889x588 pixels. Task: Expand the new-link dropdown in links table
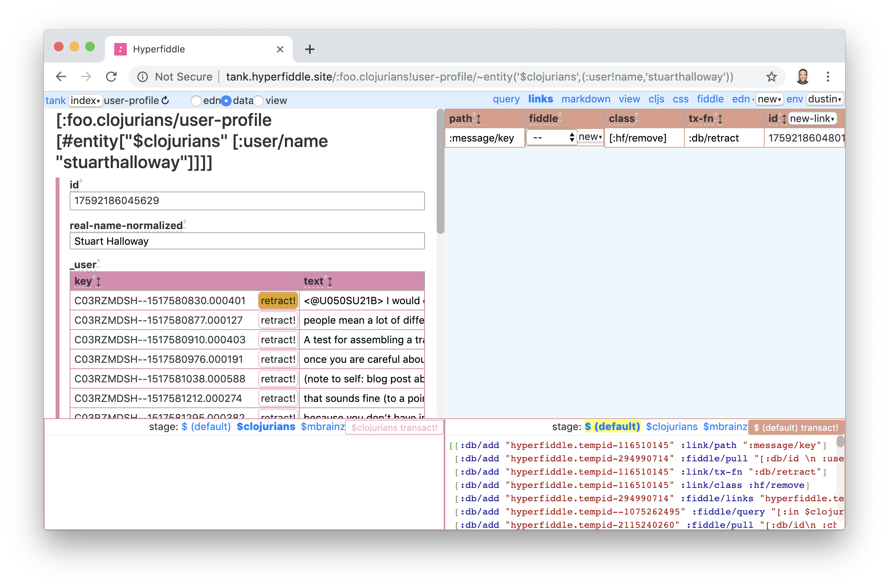point(812,118)
